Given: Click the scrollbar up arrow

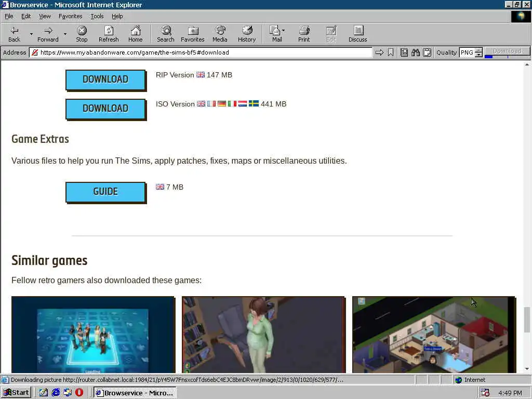Looking at the screenshot, I should click(x=527, y=64).
